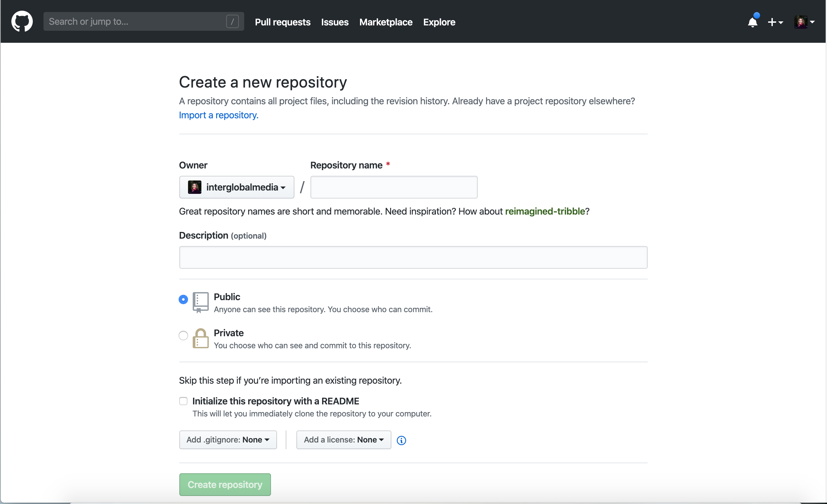The height and width of the screenshot is (504, 827).
Task: Click the suggested name reimagined-tribble
Action: point(544,211)
